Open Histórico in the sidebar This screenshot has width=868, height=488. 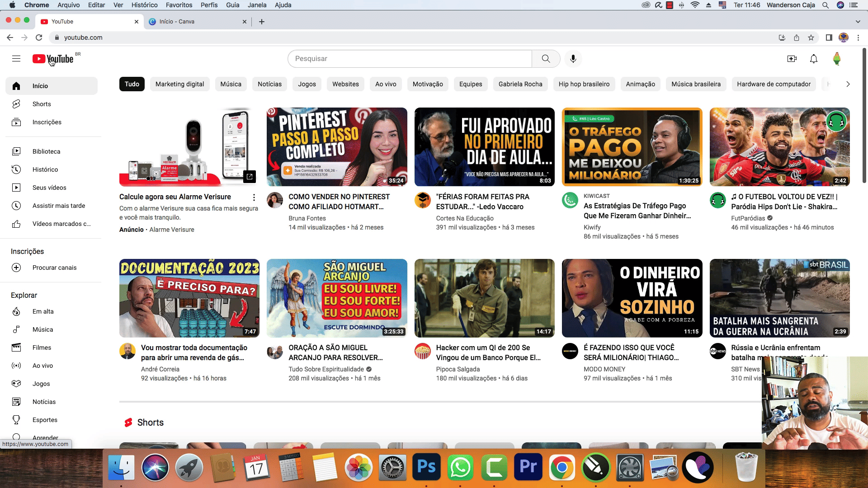pyautogui.click(x=45, y=169)
